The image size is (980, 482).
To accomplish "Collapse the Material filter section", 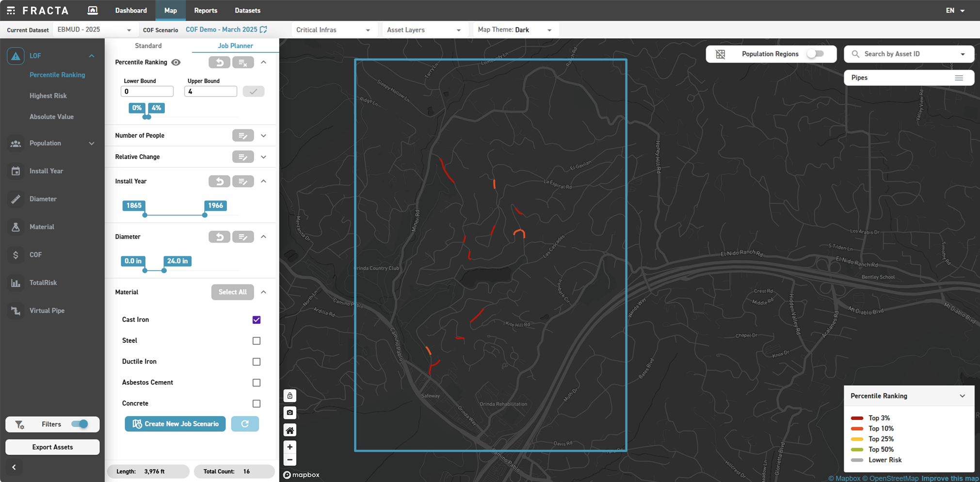I will pyautogui.click(x=263, y=292).
